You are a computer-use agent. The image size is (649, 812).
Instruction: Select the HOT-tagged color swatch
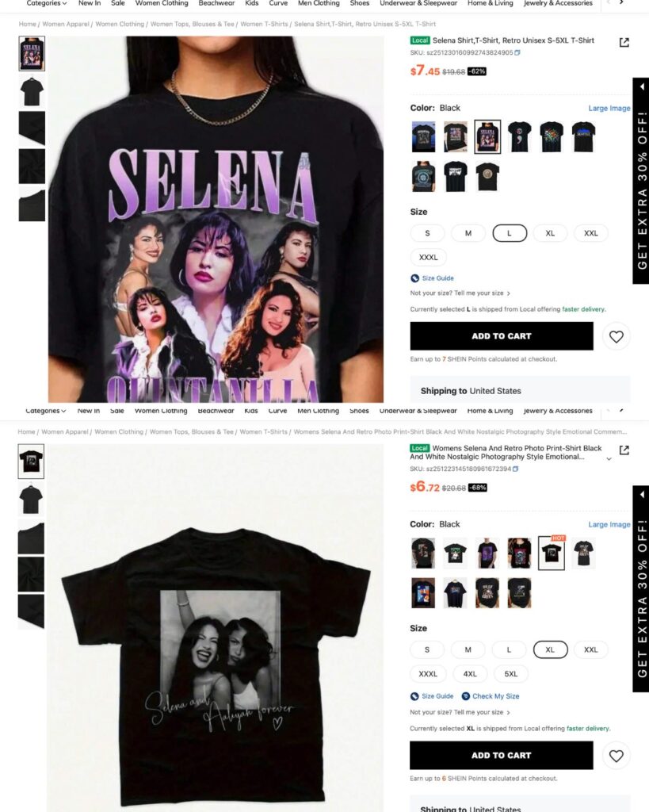point(552,553)
